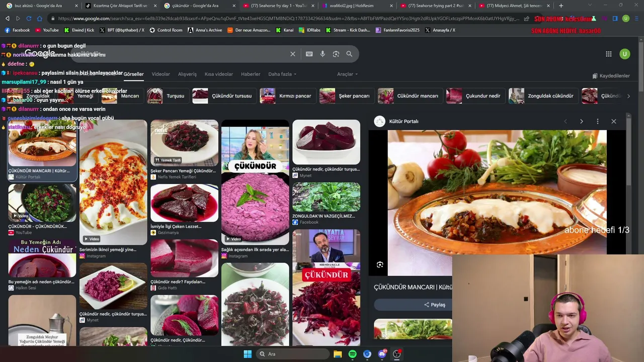644x362 pixels.
Task: Open the Google account avatar menu
Action: (x=625, y=54)
